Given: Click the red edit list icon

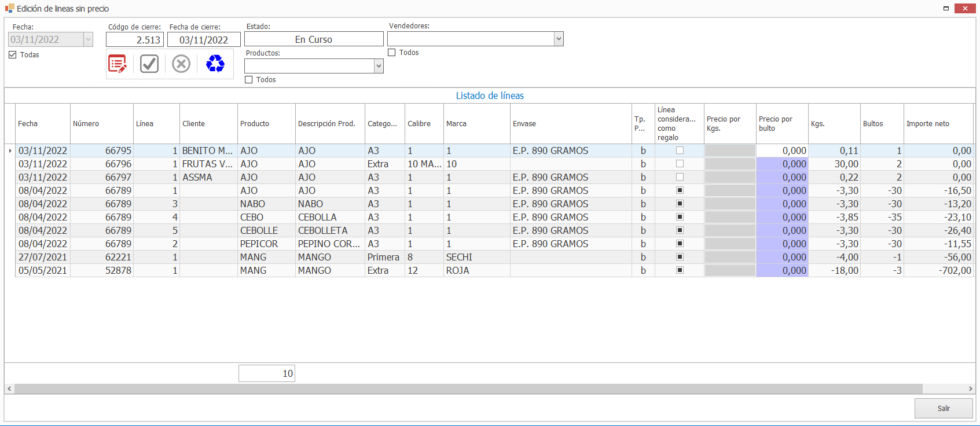Looking at the screenshot, I should (x=118, y=64).
